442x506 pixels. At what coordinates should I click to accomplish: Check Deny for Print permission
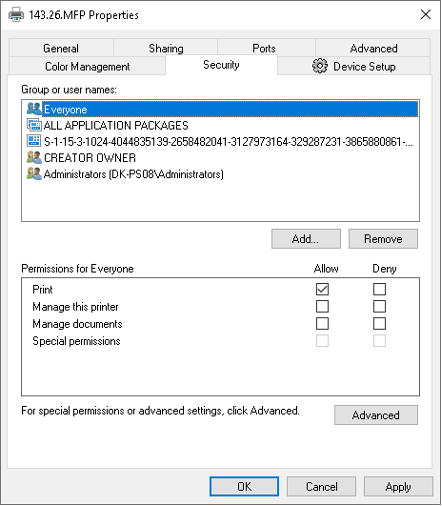[379, 289]
